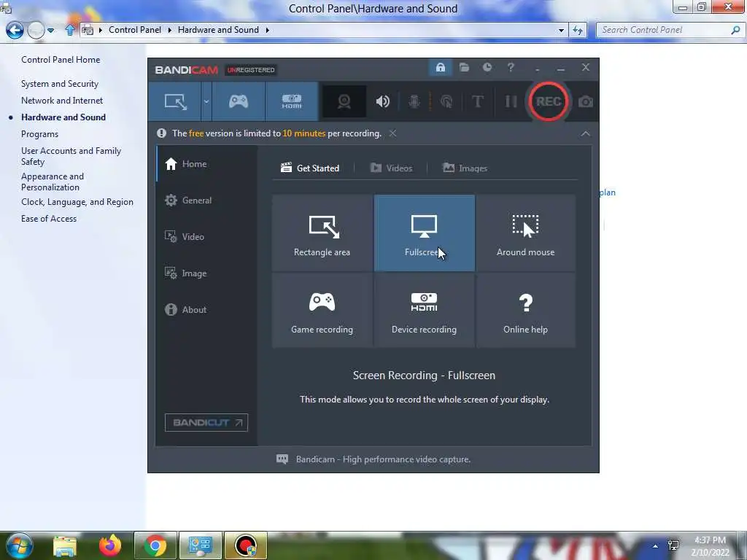Viewport: 747px width, 560px height.
Task: Switch to the Videos tab
Action: pos(391,168)
